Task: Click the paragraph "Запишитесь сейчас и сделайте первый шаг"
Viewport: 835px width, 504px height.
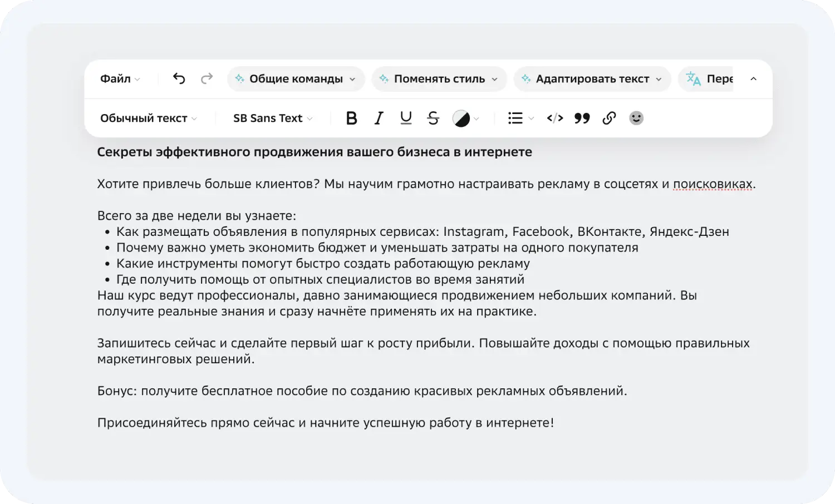Action: (423, 351)
